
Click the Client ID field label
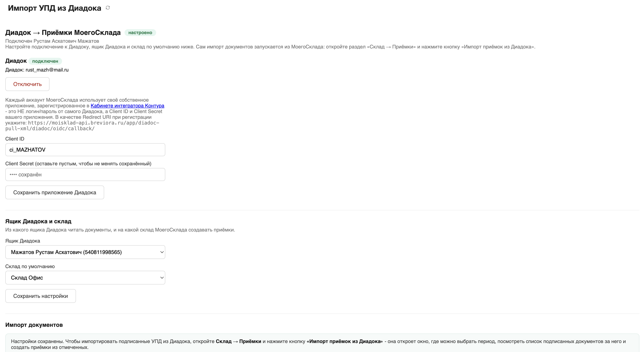pos(15,139)
